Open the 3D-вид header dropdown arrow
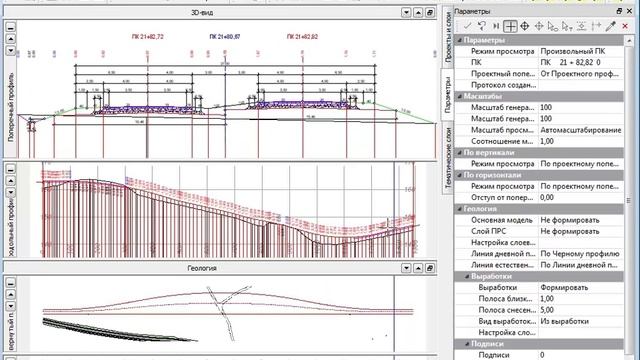This screenshot has width=640, height=360. pos(406,13)
